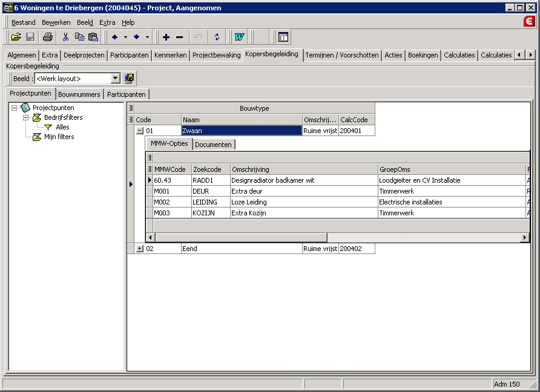540x392 pixels.
Task: Click the W Word toolbar icon
Action: tap(239, 37)
